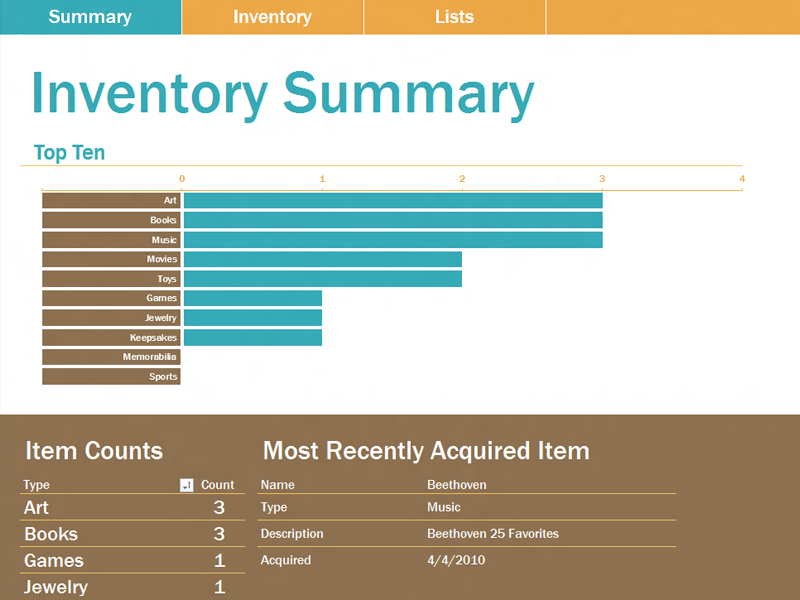This screenshot has height=600, width=800.
Task: Click the Movies bar in chart
Action: pyautogui.click(x=323, y=259)
